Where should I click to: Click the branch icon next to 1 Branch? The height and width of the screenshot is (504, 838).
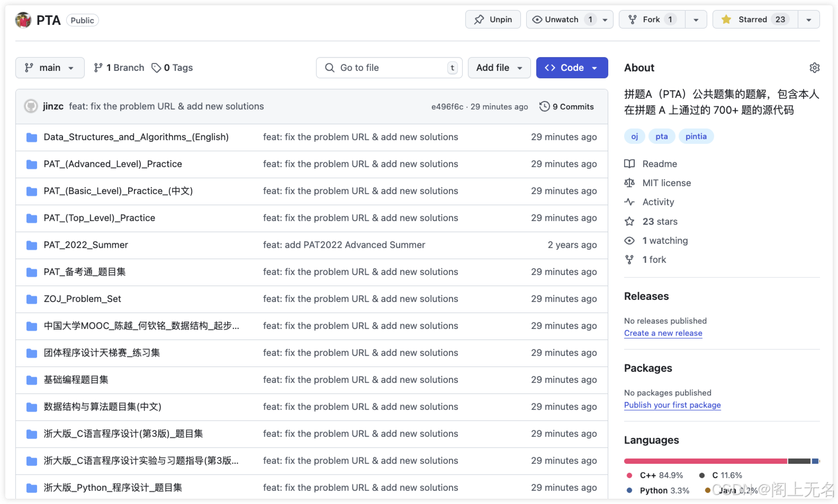[x=98, y=68]
